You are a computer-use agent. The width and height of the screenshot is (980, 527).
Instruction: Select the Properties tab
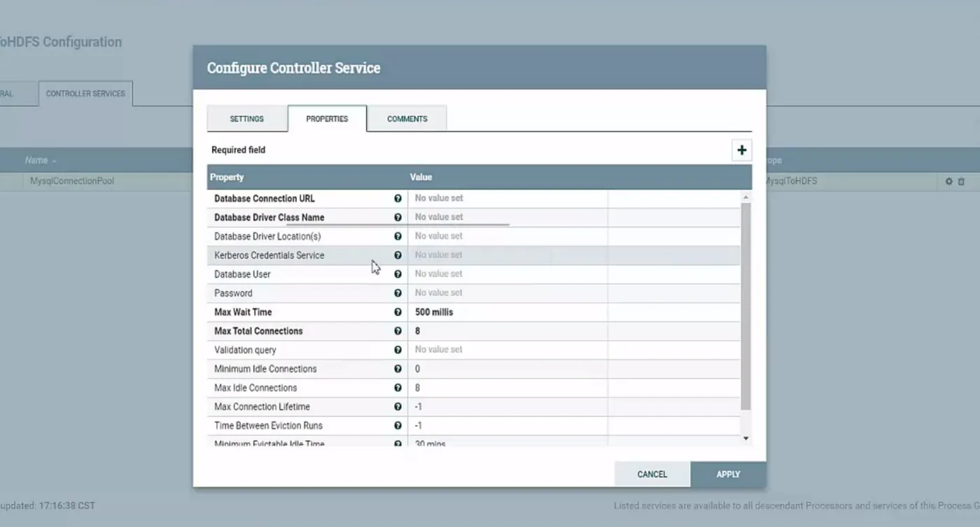[327, 119]
